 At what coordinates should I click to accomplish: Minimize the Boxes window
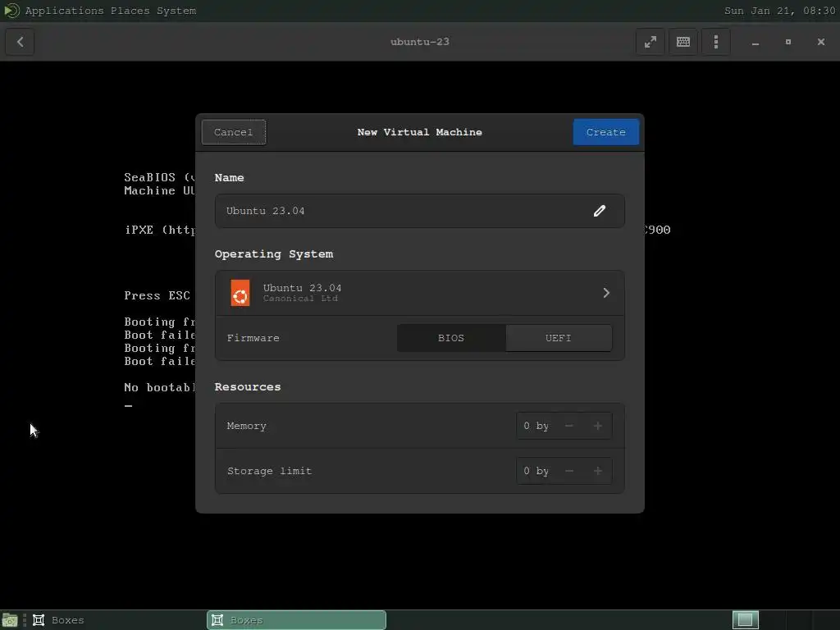click(x=756, y=42)
